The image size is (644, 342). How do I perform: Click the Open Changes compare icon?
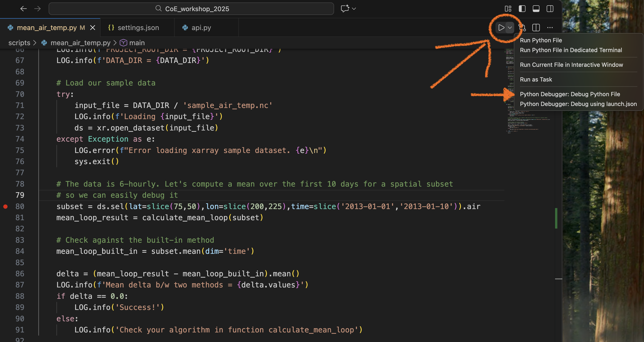click(522, 27)
